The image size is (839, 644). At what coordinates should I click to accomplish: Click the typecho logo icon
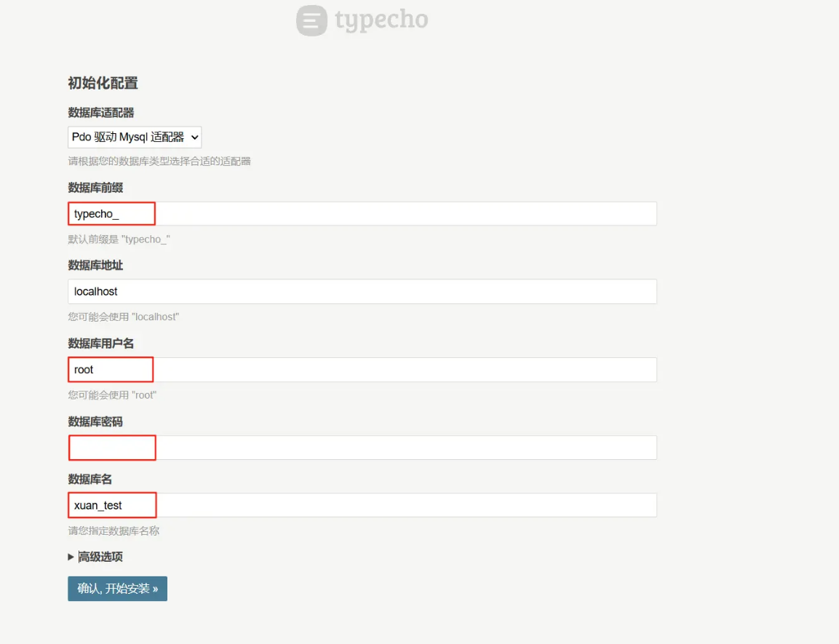click(x=311, y=20)
